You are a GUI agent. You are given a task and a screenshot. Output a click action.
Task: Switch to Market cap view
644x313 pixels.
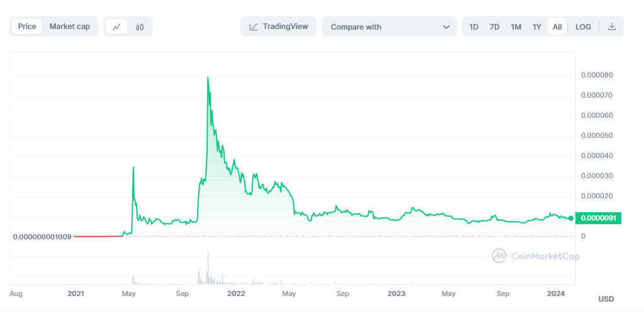[69, 26]
